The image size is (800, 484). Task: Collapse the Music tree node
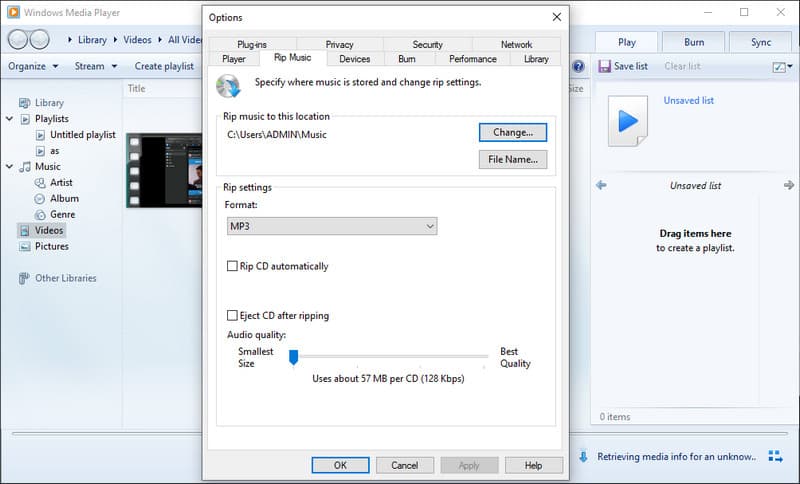pyautogui.click(x=9, y=166)
